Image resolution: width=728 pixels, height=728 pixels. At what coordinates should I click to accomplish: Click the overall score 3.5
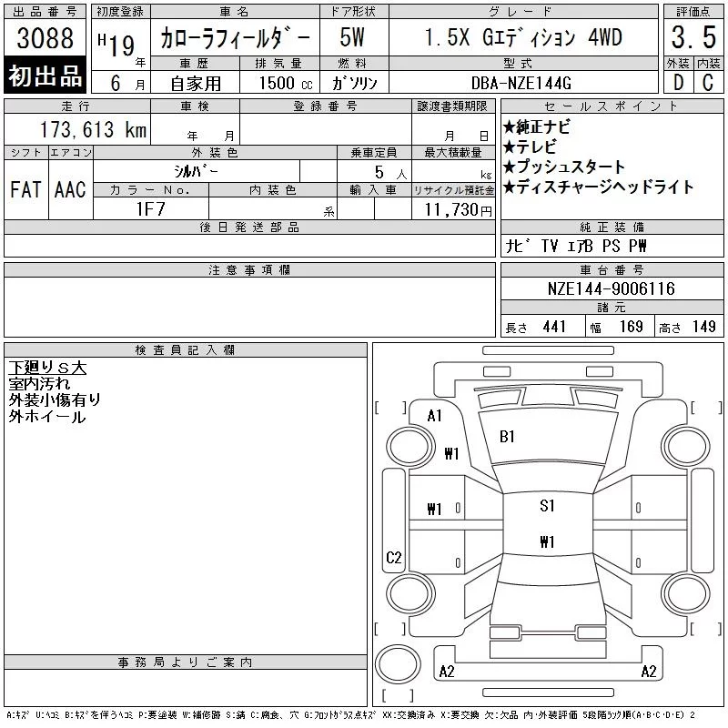pyautogui.click(x=693, y=37)
